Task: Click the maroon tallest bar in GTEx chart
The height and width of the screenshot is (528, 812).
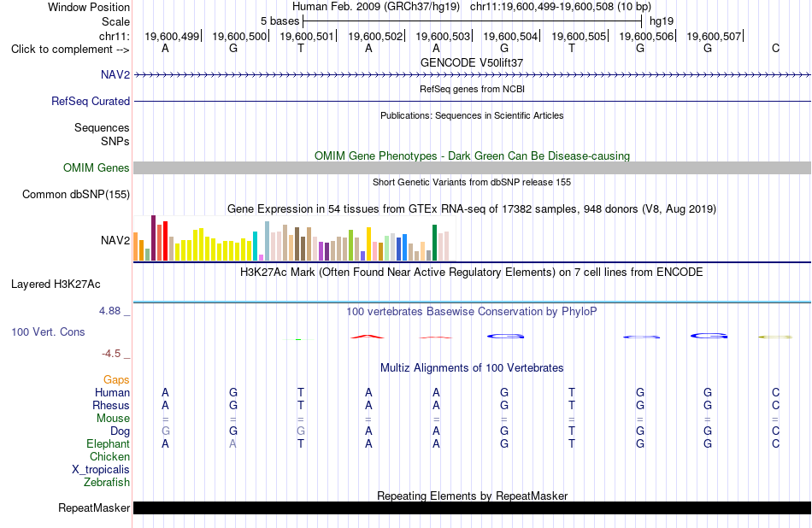Action: (x=153, y=238)
